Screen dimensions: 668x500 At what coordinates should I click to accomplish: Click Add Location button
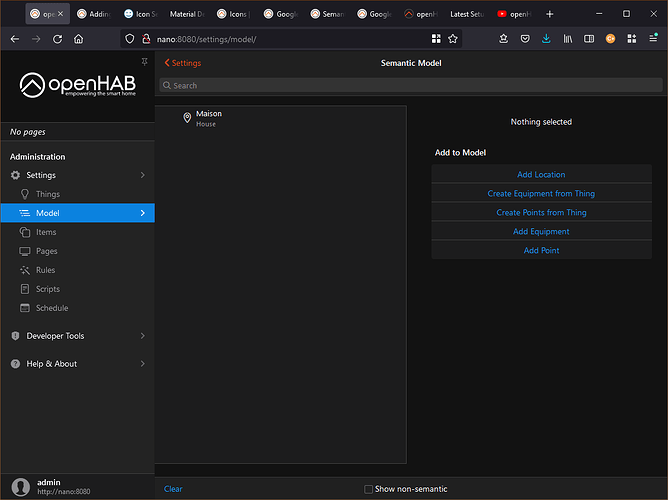541,175
